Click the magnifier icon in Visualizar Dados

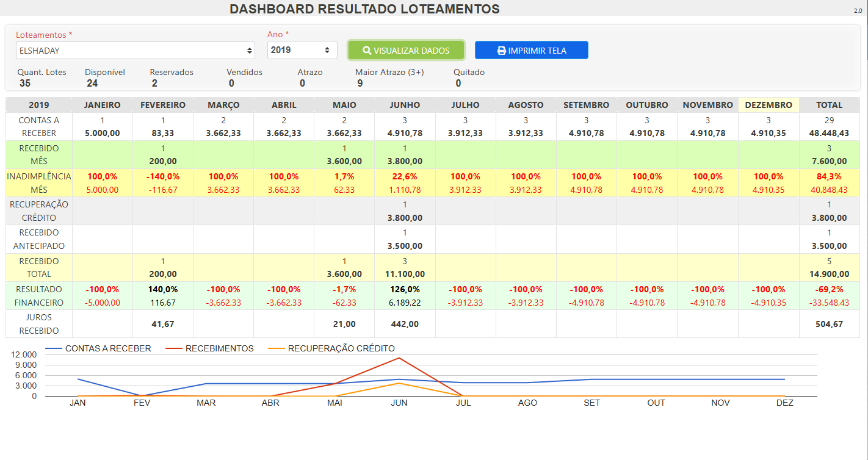(x=367, y=51)
